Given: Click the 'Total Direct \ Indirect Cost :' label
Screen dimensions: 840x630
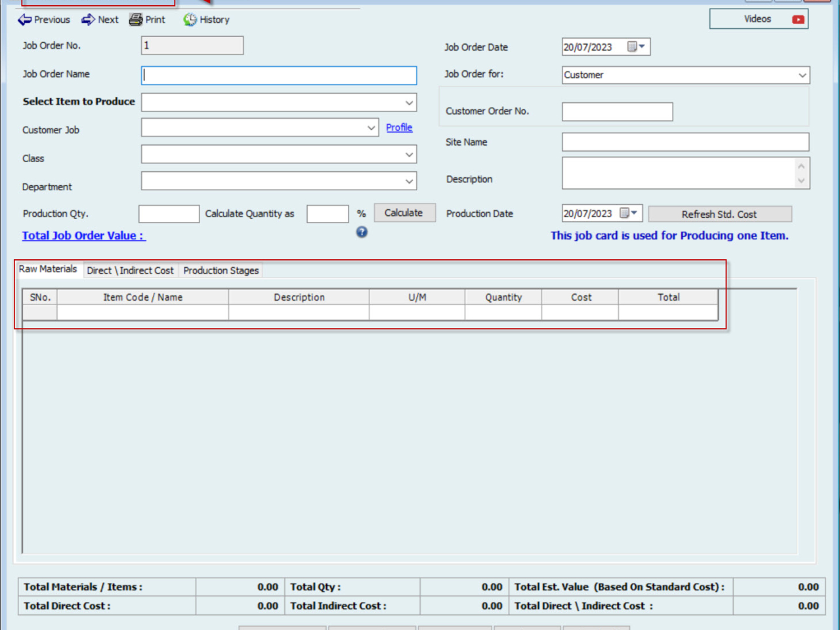Looking at the screenshot, I should pyautogui.click(x=584, y=606).
